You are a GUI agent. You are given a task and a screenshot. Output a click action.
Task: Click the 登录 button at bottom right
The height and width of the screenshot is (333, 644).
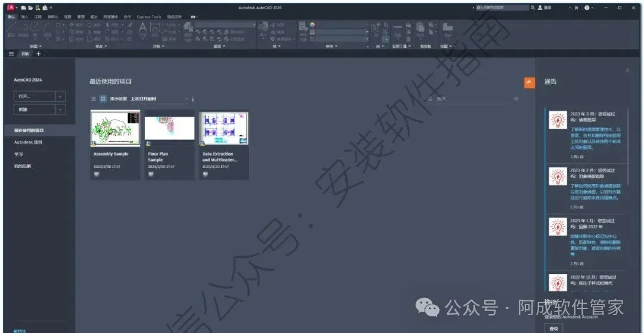point(553,328)
